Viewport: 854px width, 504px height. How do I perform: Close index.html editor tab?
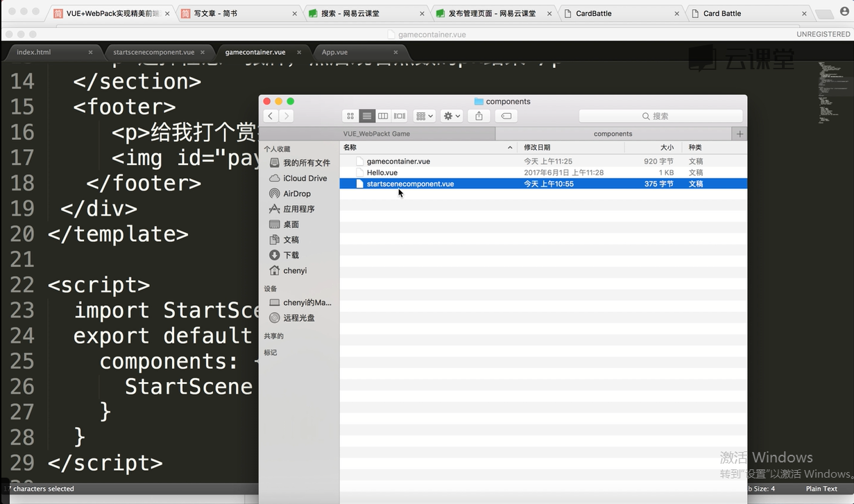[90, 52]
